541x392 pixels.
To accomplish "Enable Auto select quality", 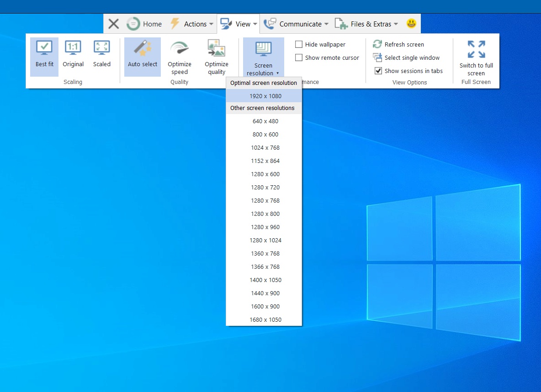I will [x=142, y=54].
